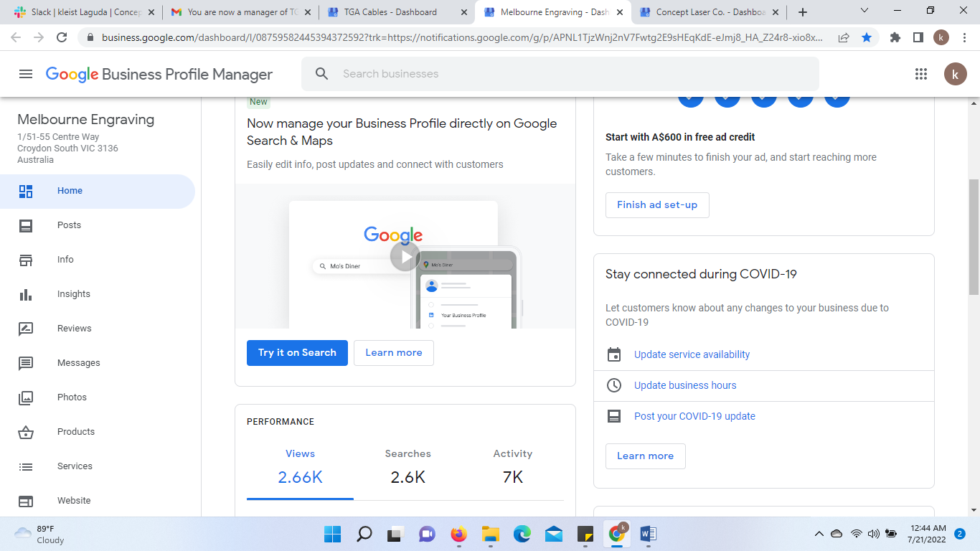
Task: Open Insights in the sidebar
Action: (98, 294)
